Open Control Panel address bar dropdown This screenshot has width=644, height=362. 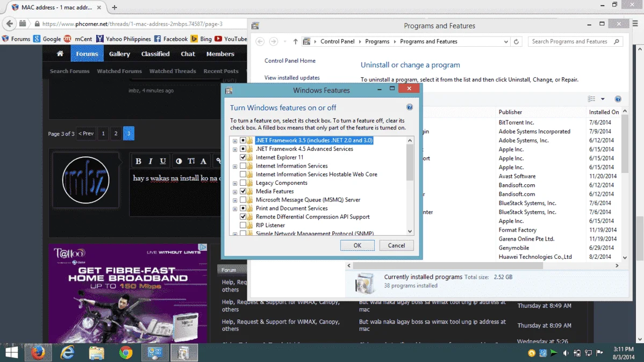click(x=506, y=41)
